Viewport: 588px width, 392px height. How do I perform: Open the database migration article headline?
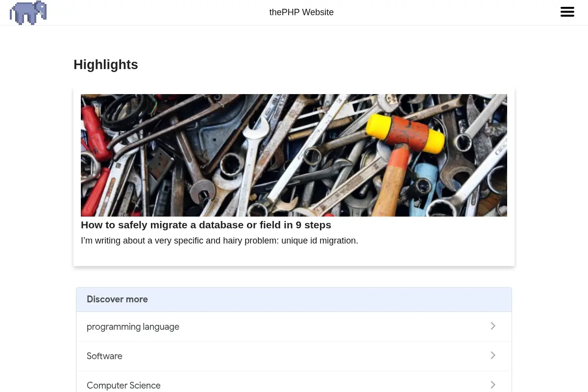point(206,225)
